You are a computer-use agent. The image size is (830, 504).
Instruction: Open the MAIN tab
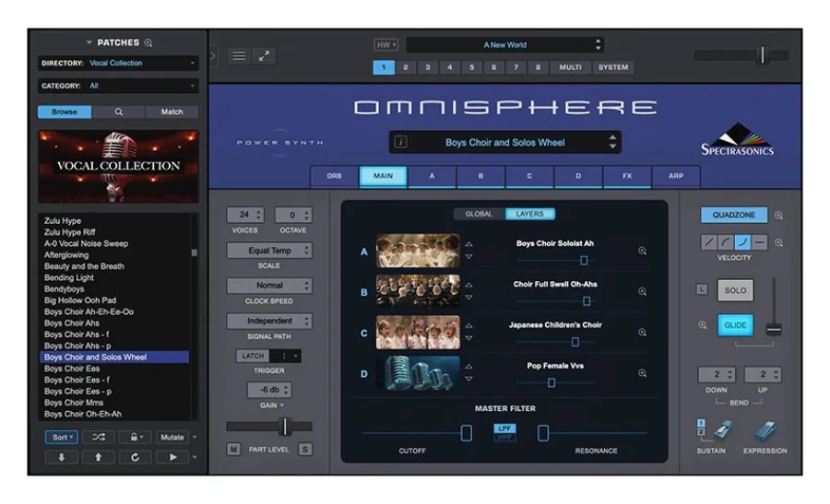point(384,176)
